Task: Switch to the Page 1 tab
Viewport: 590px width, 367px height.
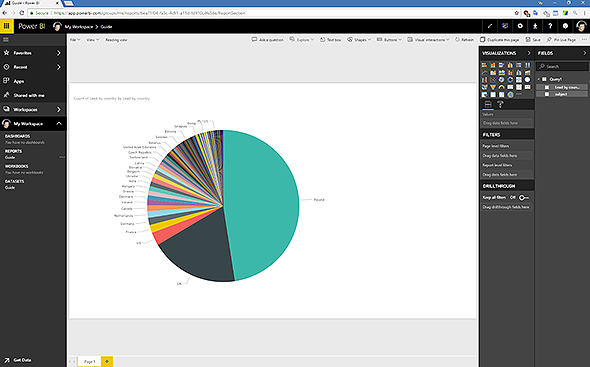Action: point(90,361)
